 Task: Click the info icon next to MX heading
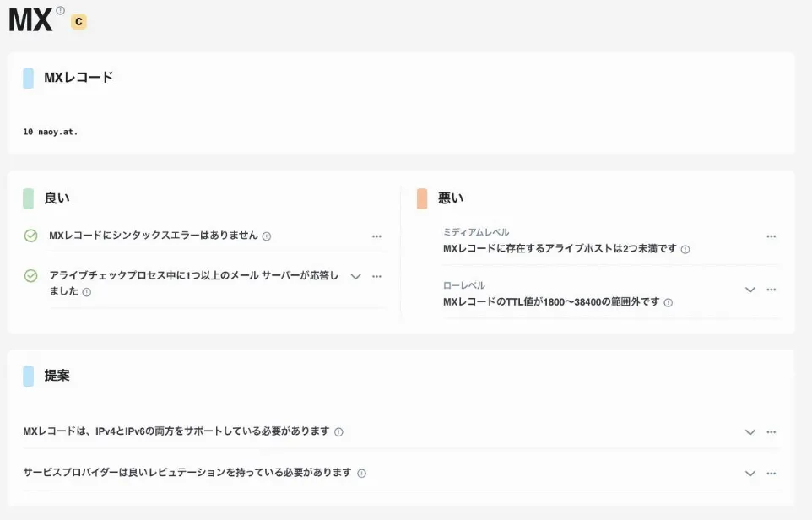click(60, 11)
